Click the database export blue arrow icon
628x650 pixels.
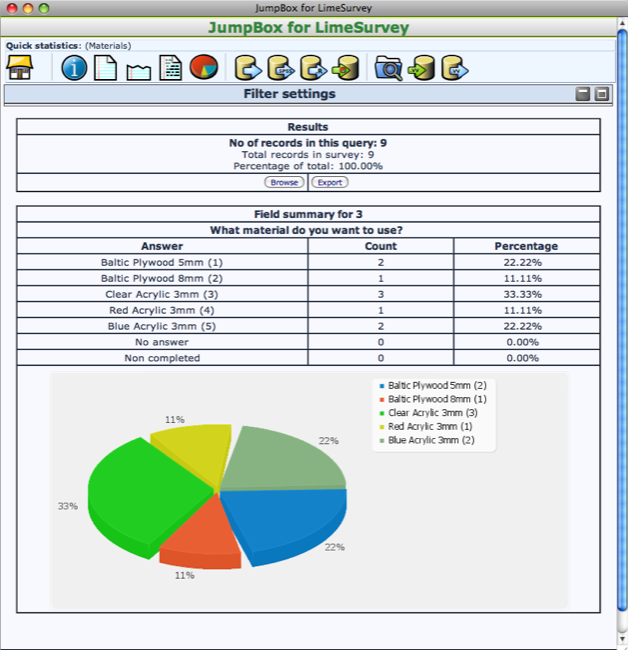click(x=248, y=68)
